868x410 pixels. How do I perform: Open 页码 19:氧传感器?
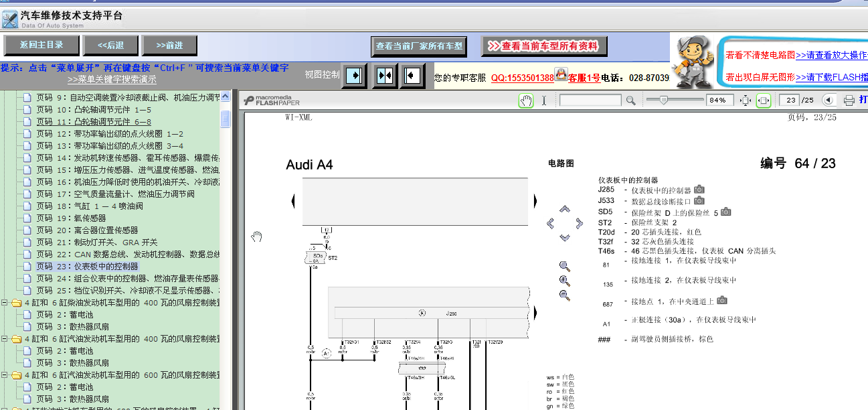(71, 218)
